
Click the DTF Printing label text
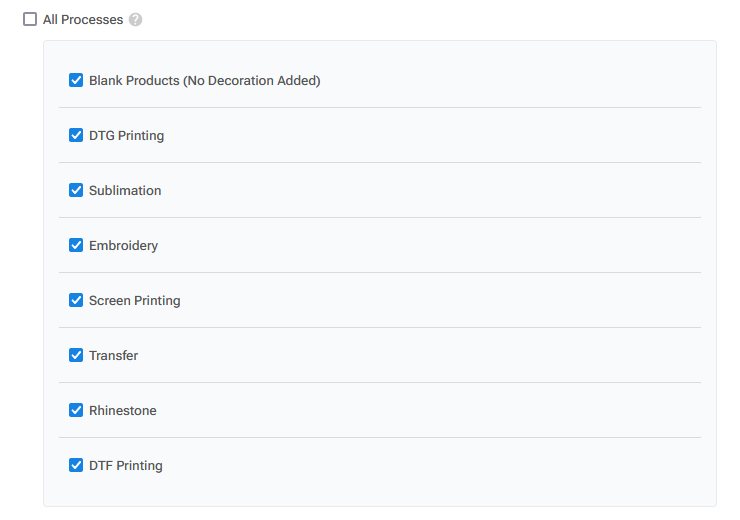click(126, 466)
